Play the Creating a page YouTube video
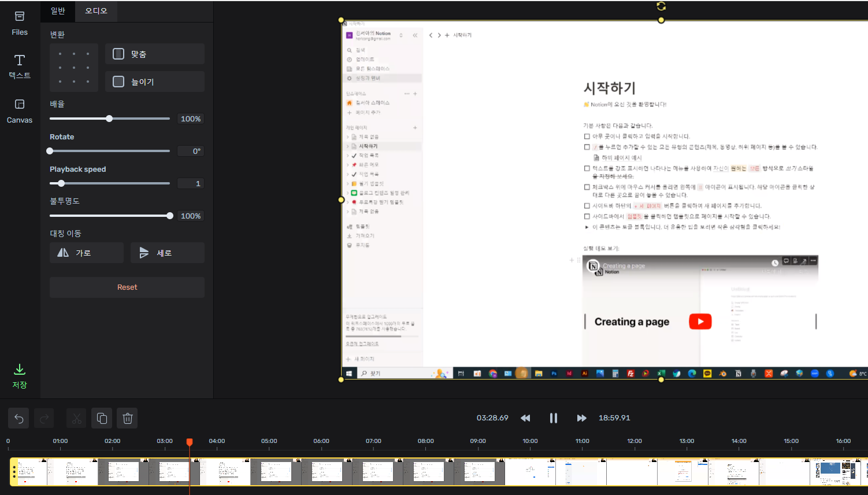 point(700,322)
